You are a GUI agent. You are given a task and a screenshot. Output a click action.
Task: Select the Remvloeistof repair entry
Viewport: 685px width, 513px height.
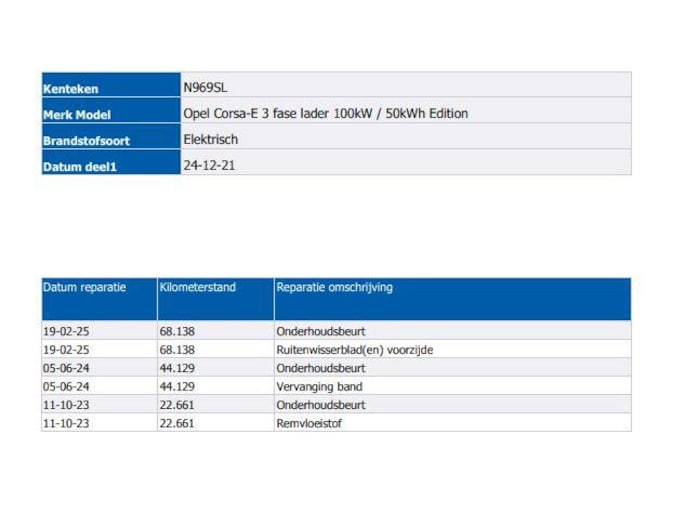[310, 423]
